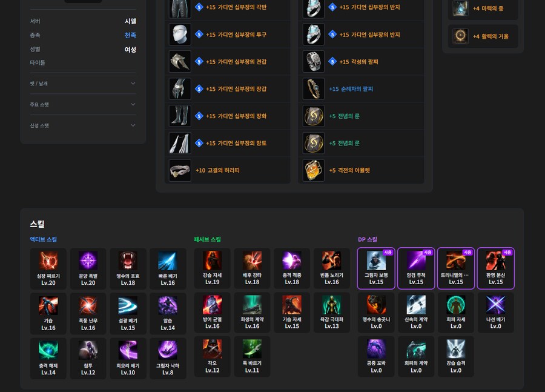Screen dimensions: 545x392
Task: Click the +5 격전의 아뮬렛 thumbnail
Action: pos(314,170)
